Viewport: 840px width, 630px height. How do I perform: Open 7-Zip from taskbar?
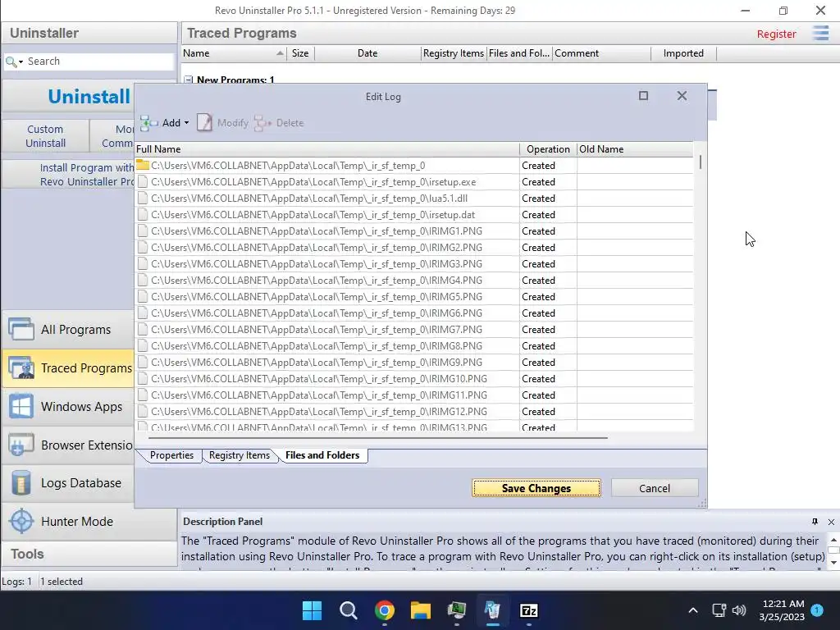[529, 610]
